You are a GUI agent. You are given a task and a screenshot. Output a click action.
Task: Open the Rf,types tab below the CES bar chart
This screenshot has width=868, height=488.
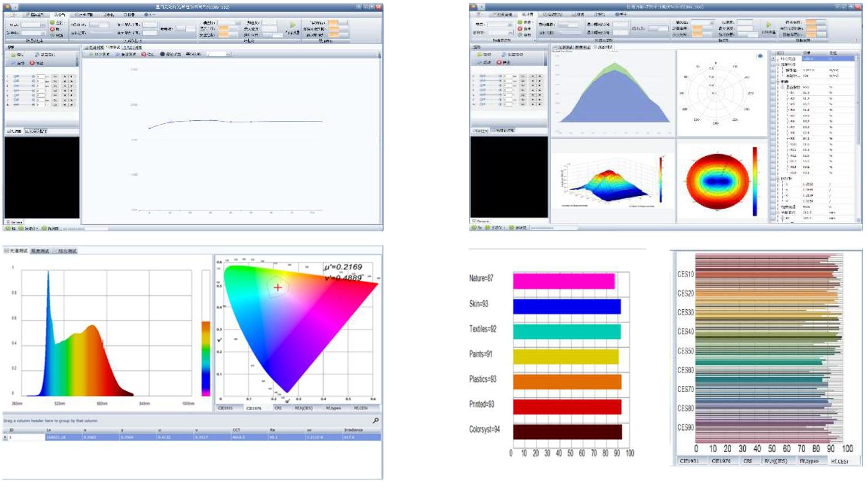coord(809,461)
